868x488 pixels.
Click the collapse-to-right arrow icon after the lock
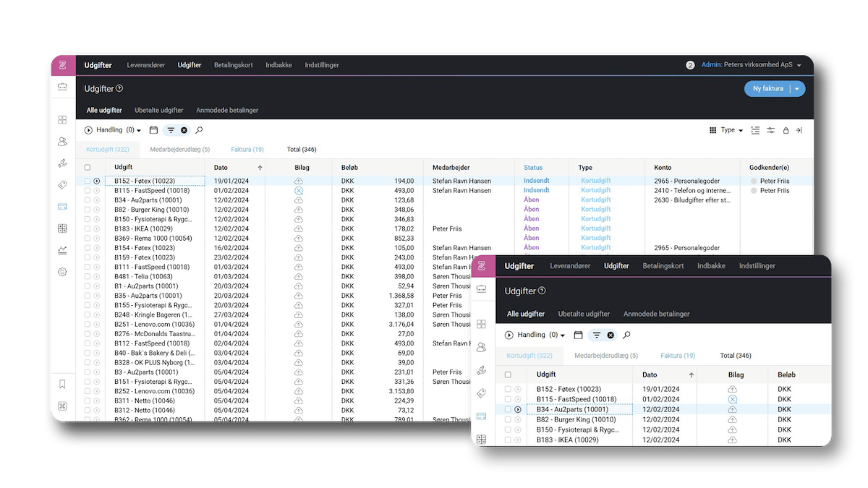click(799, 130)
